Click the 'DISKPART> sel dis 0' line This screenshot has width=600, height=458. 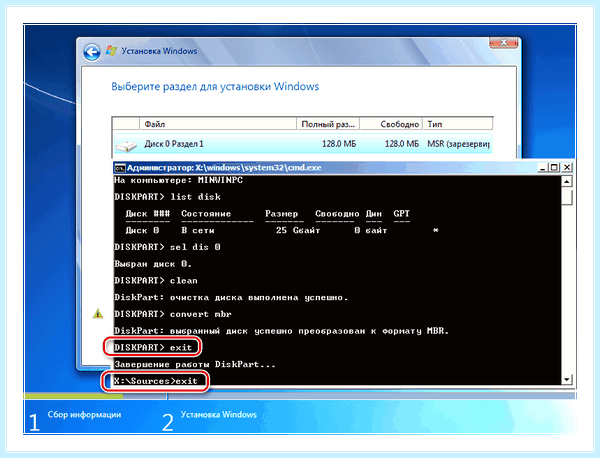point(167,247)
